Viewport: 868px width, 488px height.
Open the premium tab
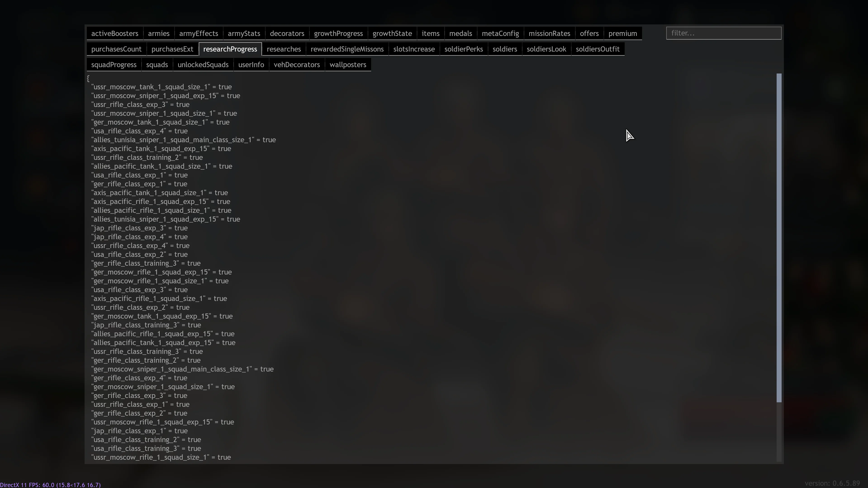(622, 33)
